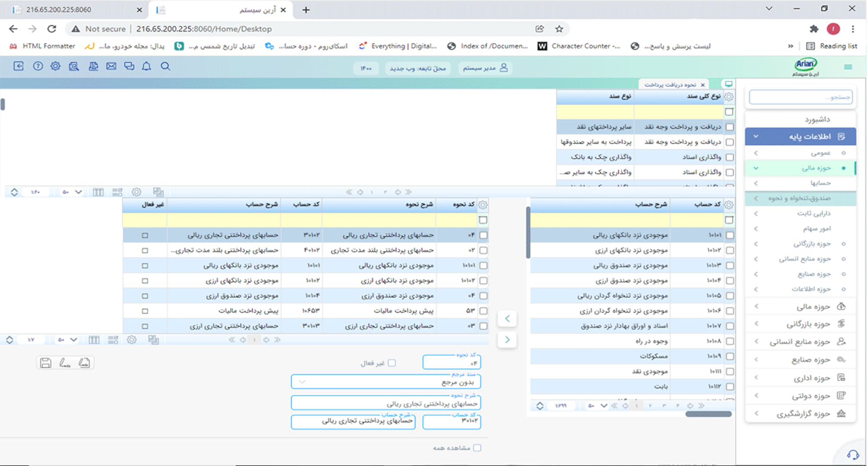Click inside the جستجو search field

[x=801, y=97]
